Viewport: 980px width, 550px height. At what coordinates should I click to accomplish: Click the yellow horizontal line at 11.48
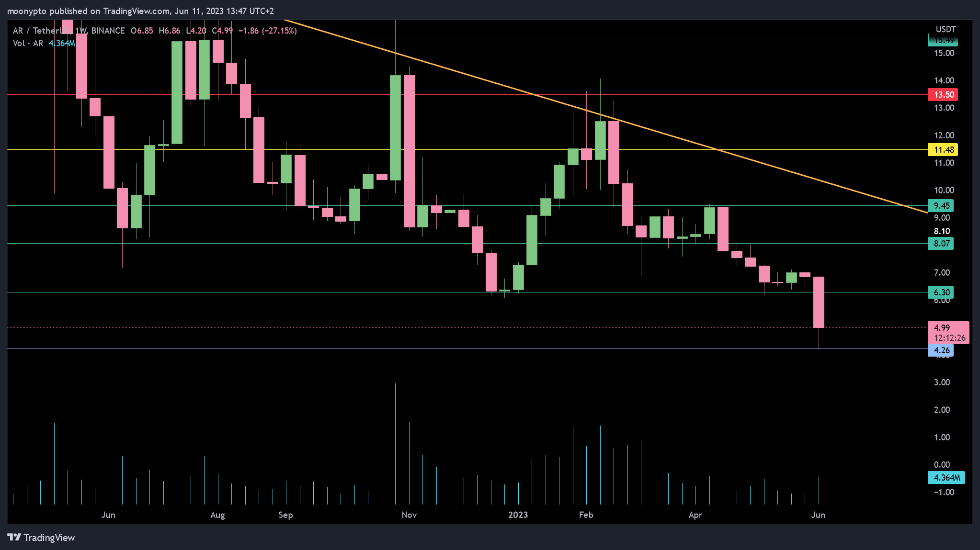(467, 149)
